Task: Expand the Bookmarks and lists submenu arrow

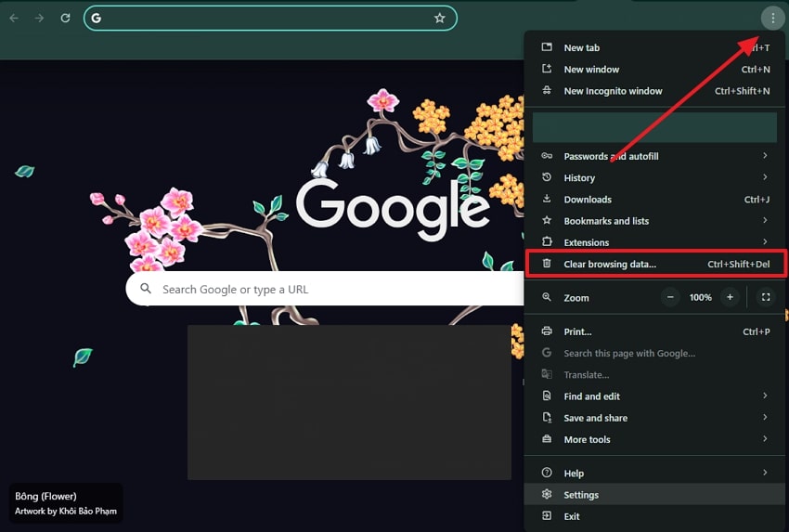Action: pyautogui.click(x=765, y=220)
